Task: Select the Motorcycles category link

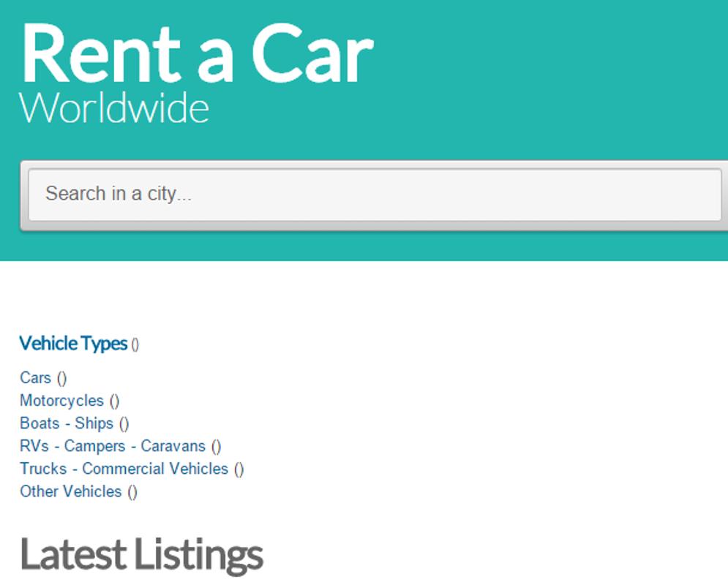Action: point(61,401)
